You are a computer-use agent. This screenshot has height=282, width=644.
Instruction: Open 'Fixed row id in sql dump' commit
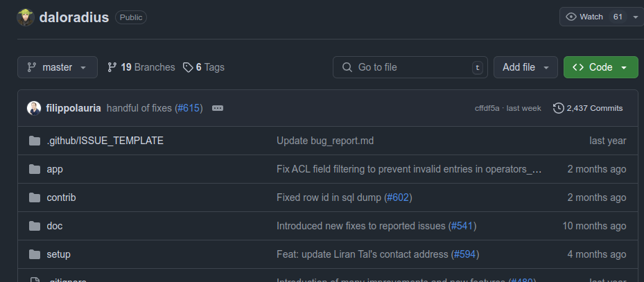329,198
